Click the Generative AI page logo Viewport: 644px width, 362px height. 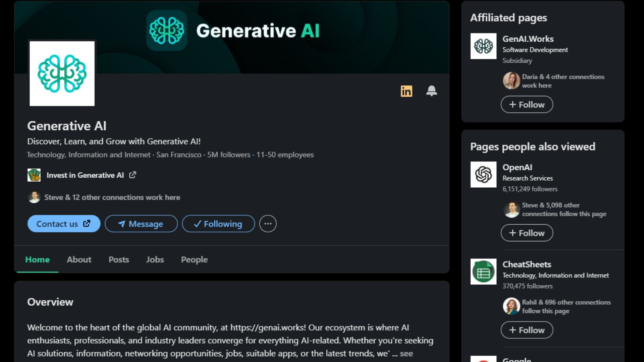pyautogui.click(x=62, y=73)
